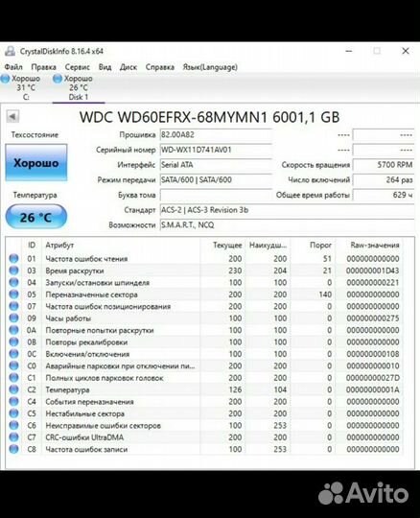Image resolution: width=420 pixels, height=518 pixels.
Task: Click status orb for attribute 05 reallocated sectors
Action: tap(13, 294)
